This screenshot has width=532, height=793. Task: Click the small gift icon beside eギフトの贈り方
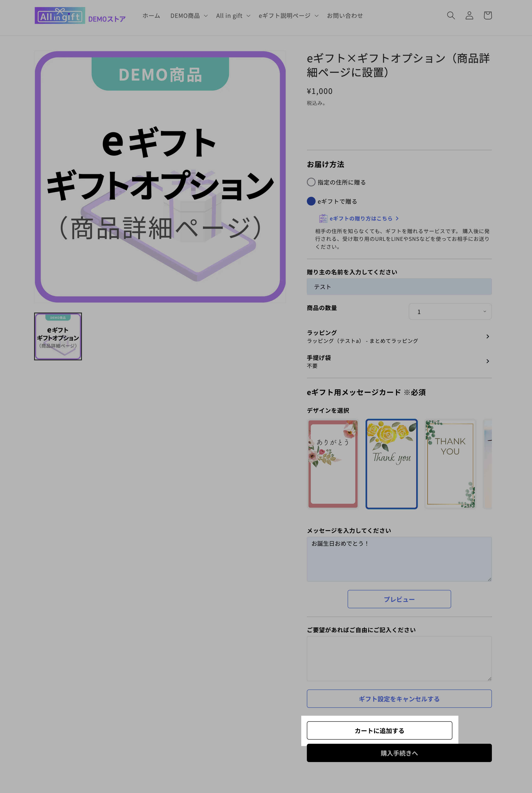pos(323,218)
